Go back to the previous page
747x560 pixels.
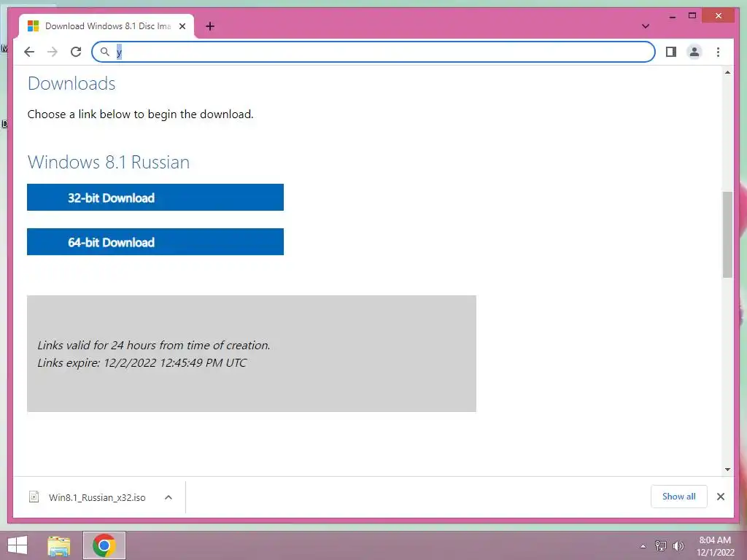(x=29, y=52)
